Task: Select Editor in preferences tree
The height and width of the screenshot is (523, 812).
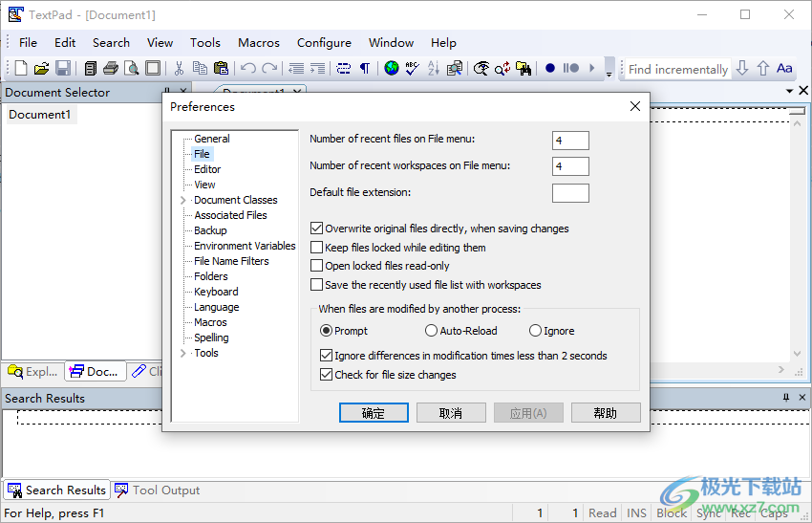Action: (207, 169)
